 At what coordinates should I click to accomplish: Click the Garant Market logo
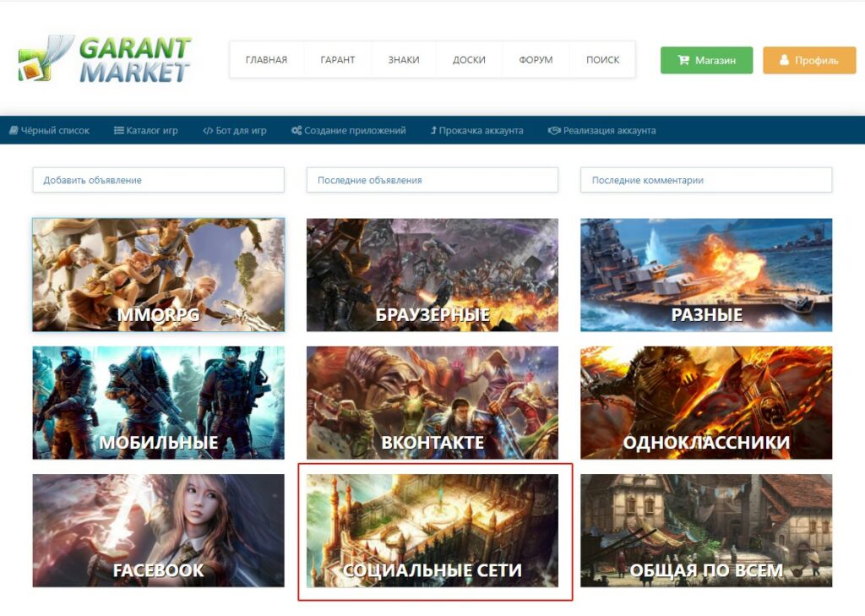tap(105, 59)
